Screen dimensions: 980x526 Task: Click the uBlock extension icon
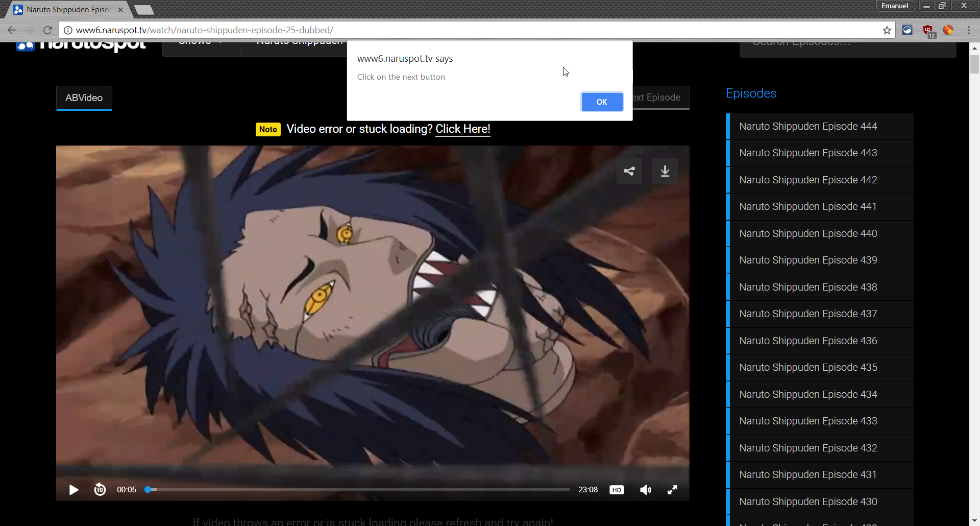click(928, 31)
